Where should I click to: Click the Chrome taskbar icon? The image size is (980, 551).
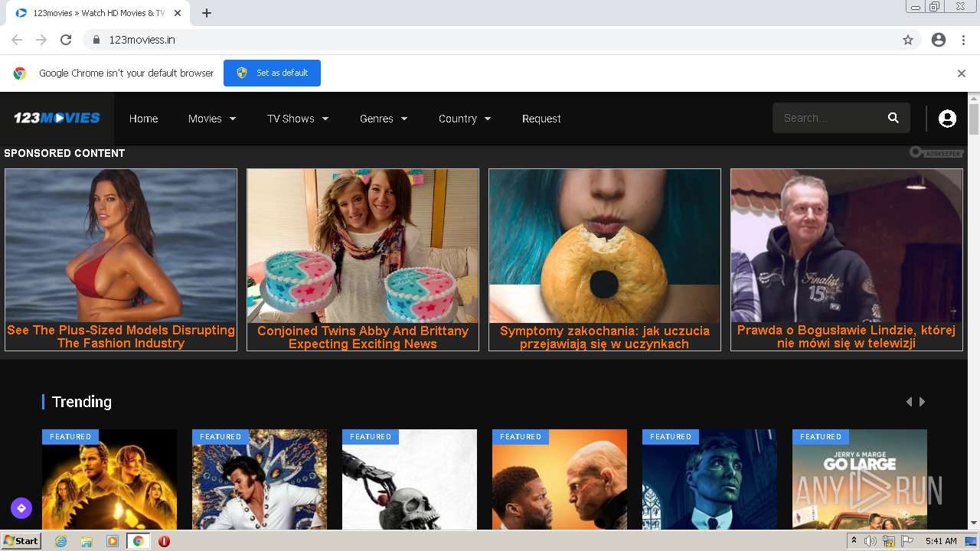point(139,541)
